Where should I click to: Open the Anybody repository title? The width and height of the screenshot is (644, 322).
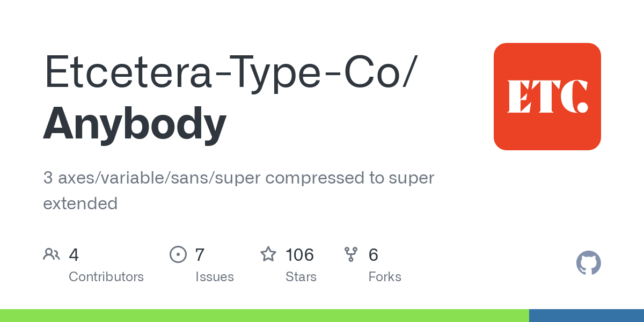pos(135,123)
